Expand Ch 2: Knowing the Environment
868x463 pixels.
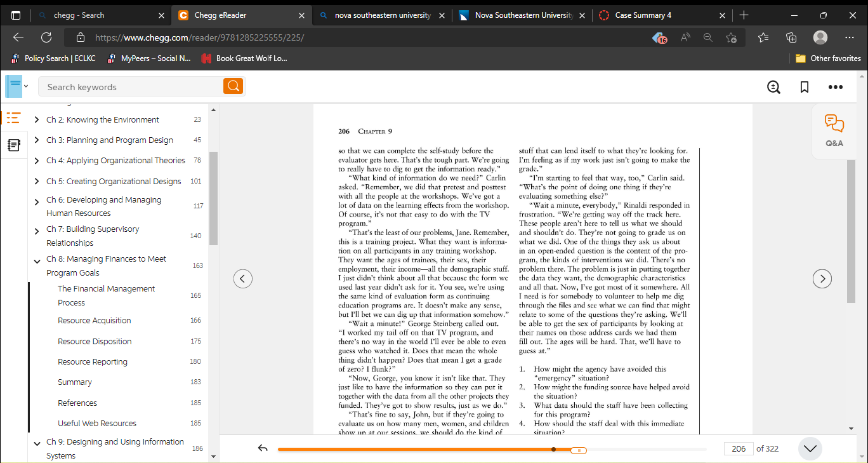36,119
